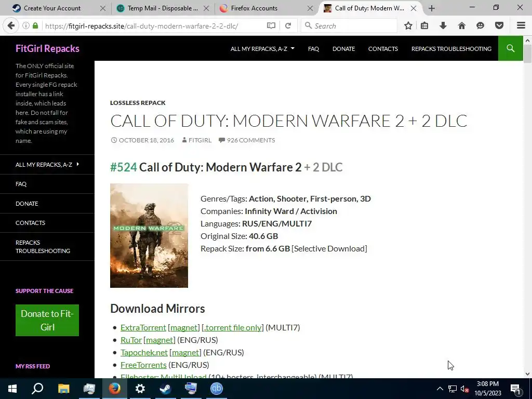Image resolution: width=532 pixels, height=399 pixels.
Task: Close the Firefox Accounts tab
Action: pyautogui.click(x=310, y=8)
